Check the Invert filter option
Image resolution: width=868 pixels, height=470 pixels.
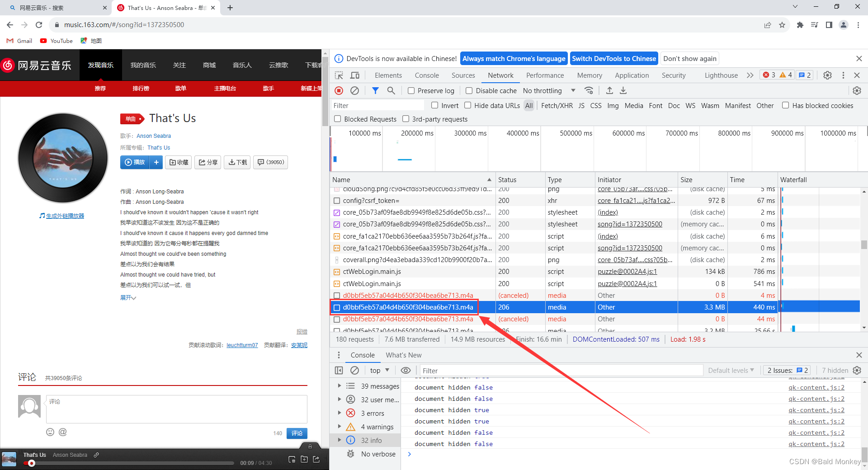435,105
